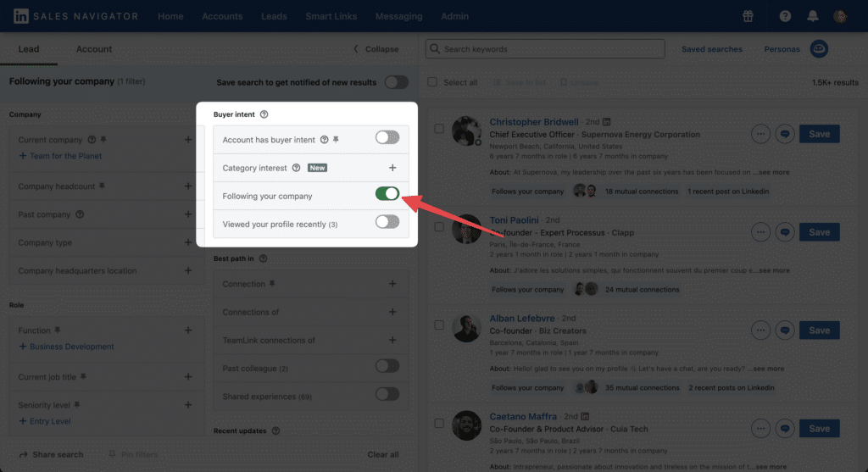Click the Past company help icon
Image resolution: width=868 pixels, height=472 pixels.
pyautogui.click(x=80, y=214)
